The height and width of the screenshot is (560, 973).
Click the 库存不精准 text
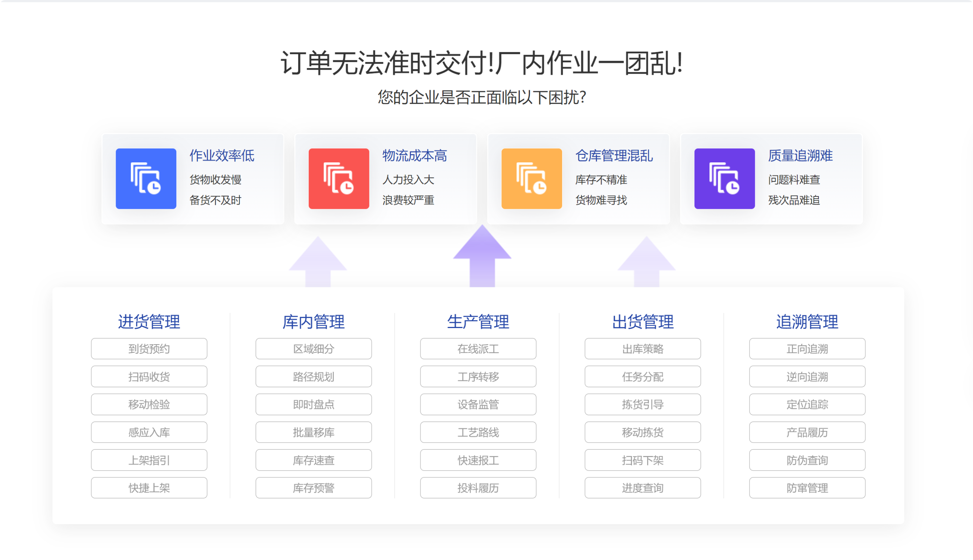tap(601, 180)
